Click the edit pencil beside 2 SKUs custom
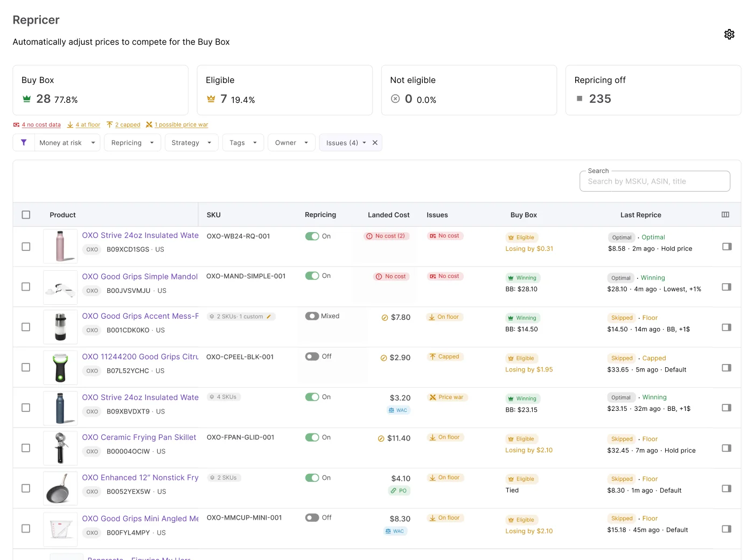The image size is (754, 560). coord(269,317)
